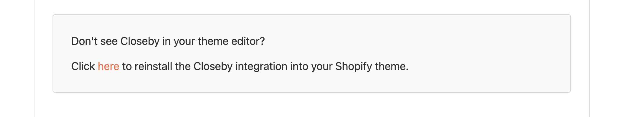The height and width of the screenshot is (117, 644).
Task: Click the word 'the' before Closeby integration
Action: click(183, 66)
